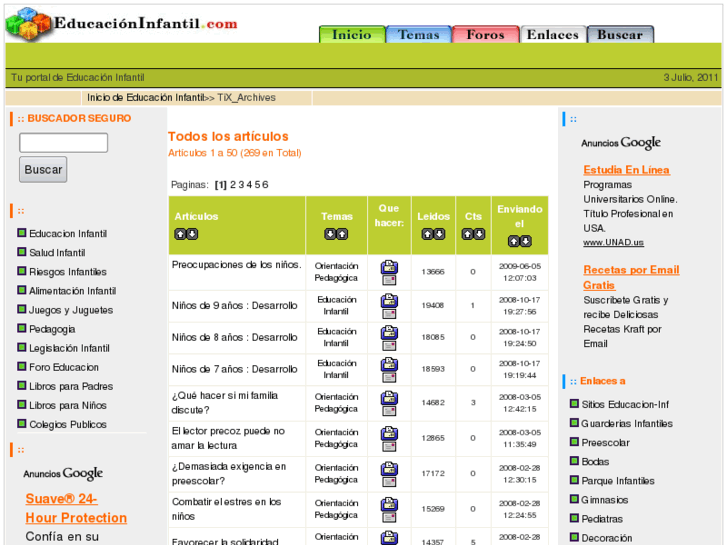Click printer icon for Niños de 9 años
727x545 pixels.
click(x=389, y=301)
